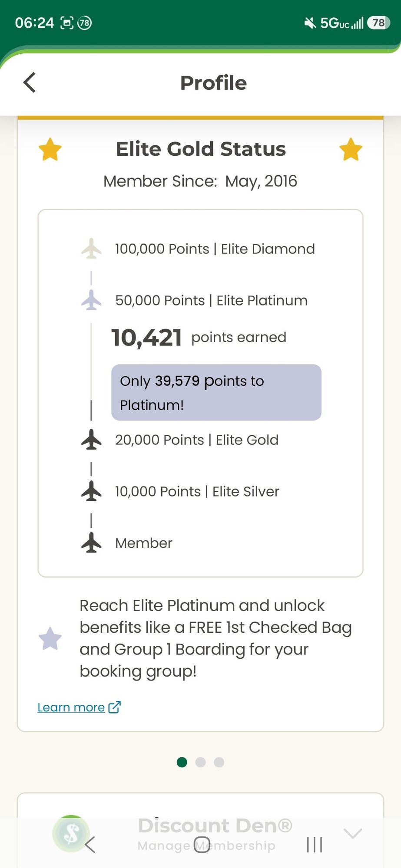This screenshot has width=401, height=868.
Task: Tap the Discount Den dollar icon
Action: pos(71,834)
